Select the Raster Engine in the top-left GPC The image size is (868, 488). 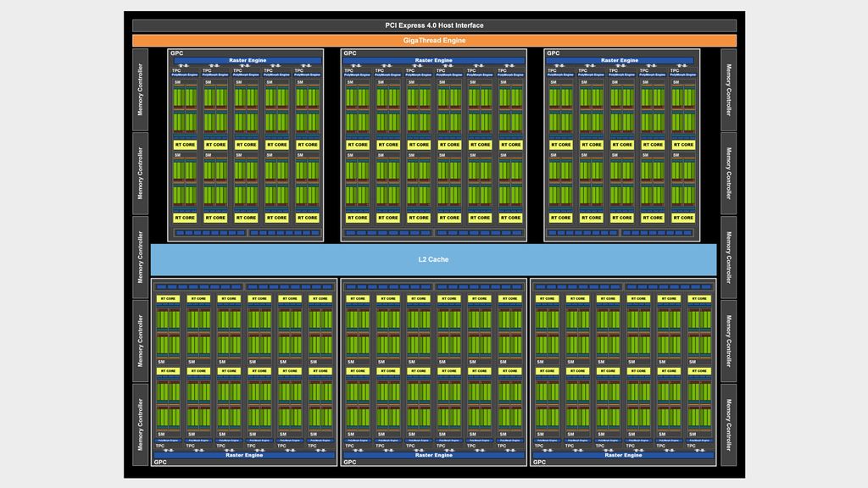pos(248,60)
